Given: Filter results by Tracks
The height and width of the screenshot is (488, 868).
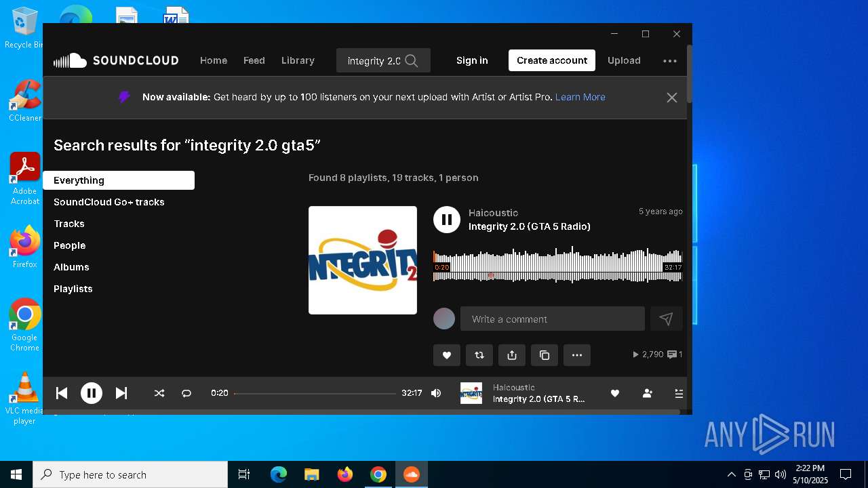Looking at the screenshot, I should 69,224.
